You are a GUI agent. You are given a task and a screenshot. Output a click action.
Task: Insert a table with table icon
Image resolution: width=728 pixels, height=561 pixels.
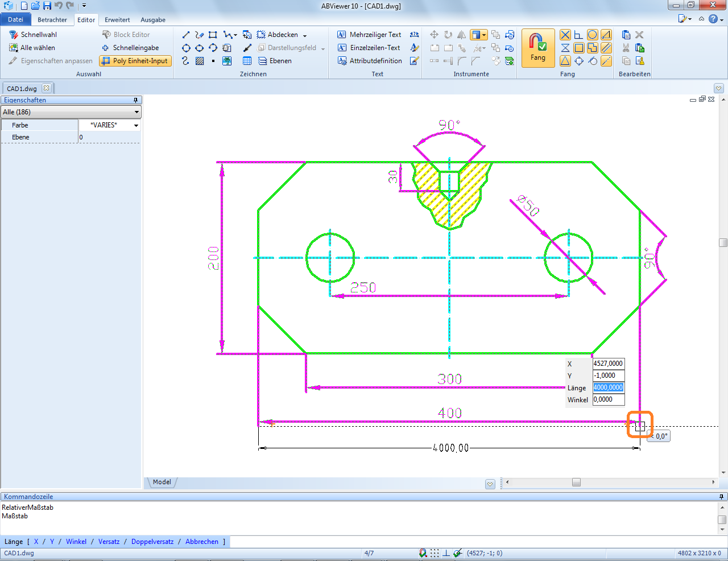247,61
